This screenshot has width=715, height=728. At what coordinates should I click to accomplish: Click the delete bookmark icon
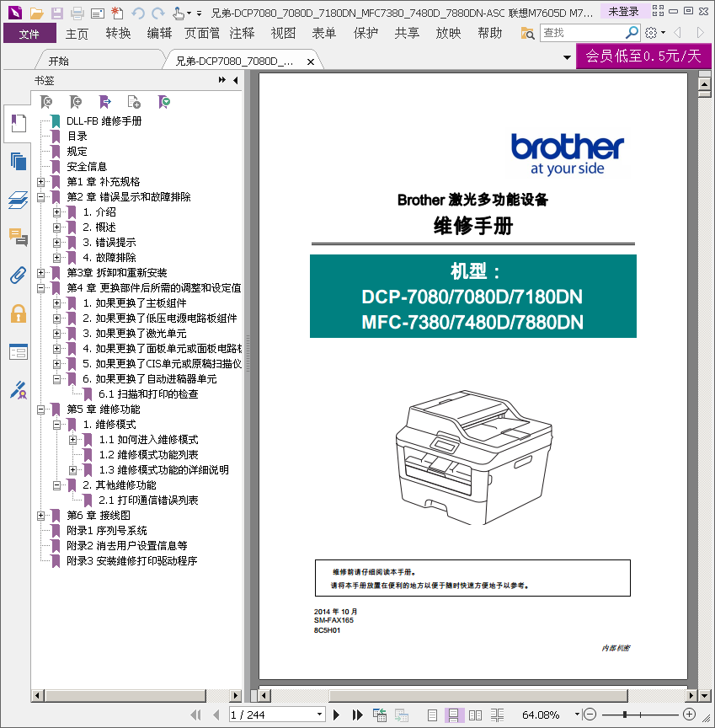click(x=46, y=102)
